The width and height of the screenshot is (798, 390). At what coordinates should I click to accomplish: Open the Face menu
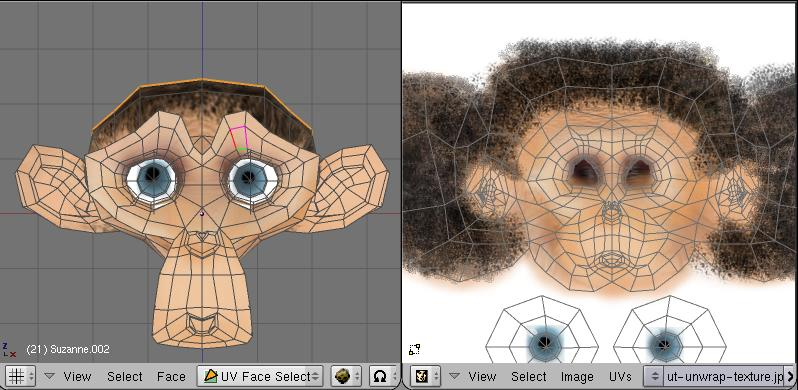click(x=171, y=377)
